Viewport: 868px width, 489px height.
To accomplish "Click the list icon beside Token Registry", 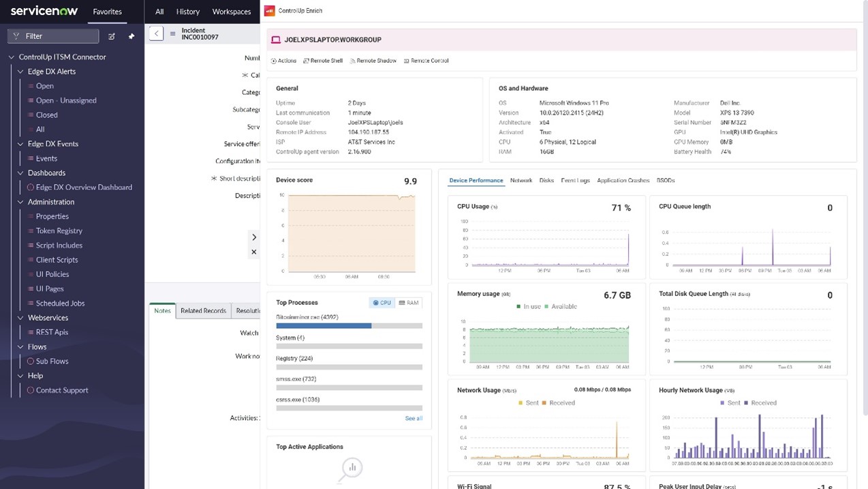I will (30, 231).
